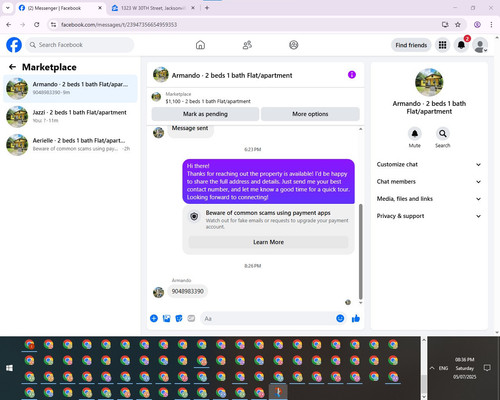Click the shield icon in scam warning
The height and width of the screenshot is (400, 500).
coord(194,217)
